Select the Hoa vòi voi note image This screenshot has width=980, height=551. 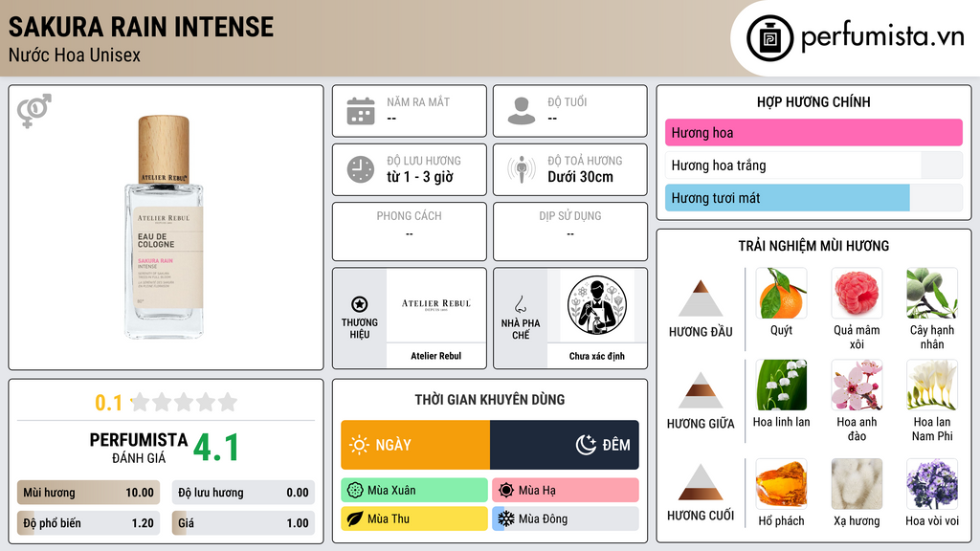(932, 484)
